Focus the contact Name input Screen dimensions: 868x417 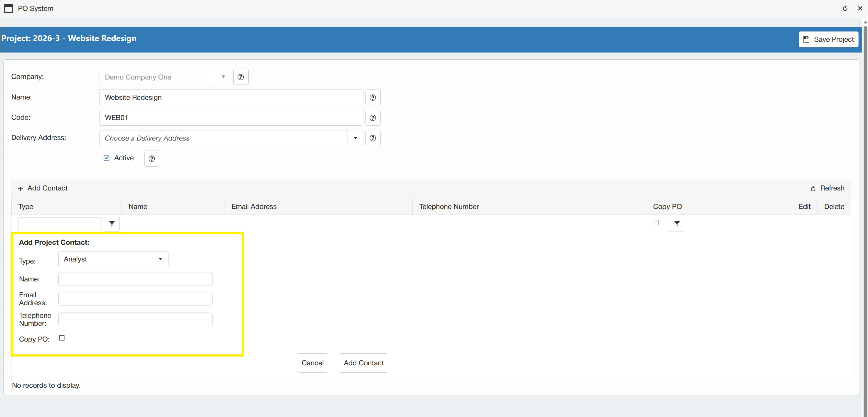135,279
